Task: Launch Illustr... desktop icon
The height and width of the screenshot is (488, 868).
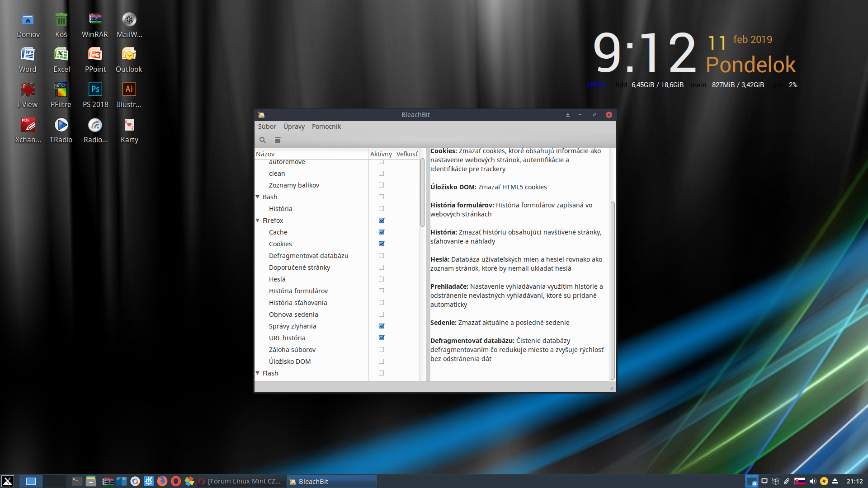Action: (129, 96)
